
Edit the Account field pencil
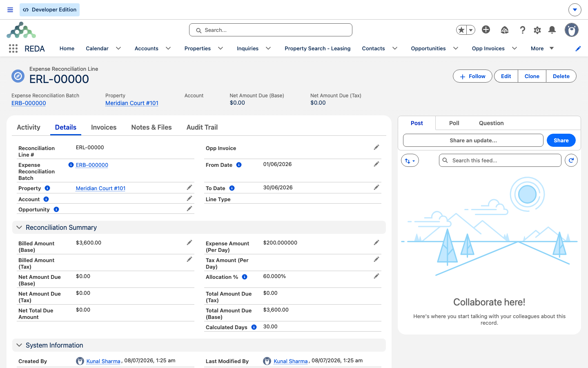pos(189,198)
